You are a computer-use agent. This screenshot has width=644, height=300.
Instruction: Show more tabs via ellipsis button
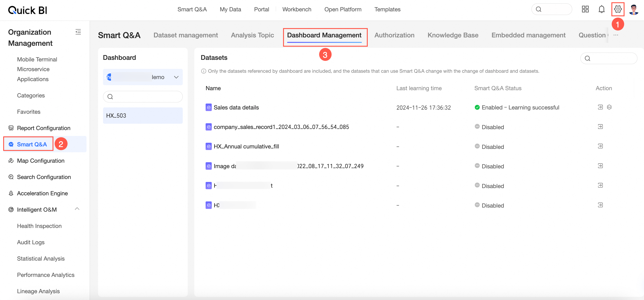tap(616, 35)
